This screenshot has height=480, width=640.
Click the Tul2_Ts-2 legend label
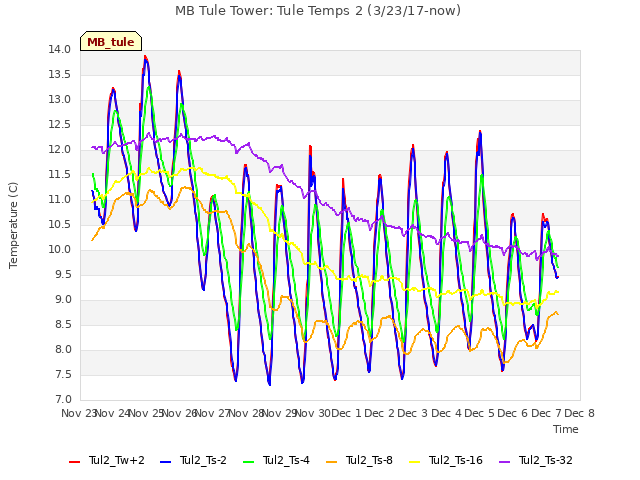[203, 460]
